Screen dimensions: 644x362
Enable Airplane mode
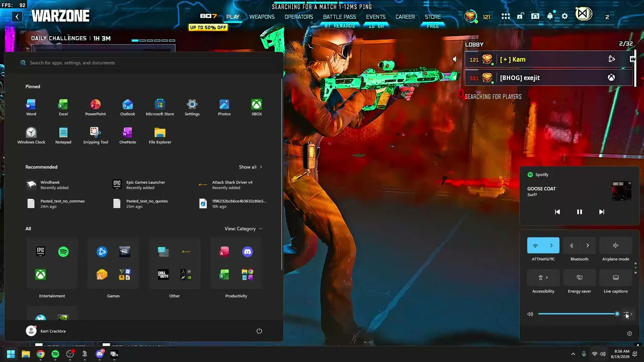[x=616, y=245]
